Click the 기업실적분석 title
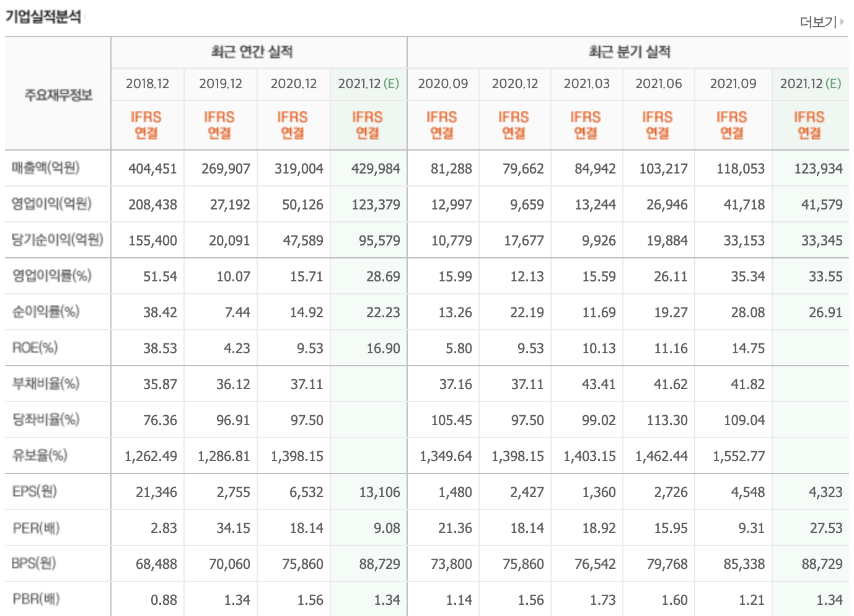The height and width of the screenshot is (616, 854). [x=43, y=17]
